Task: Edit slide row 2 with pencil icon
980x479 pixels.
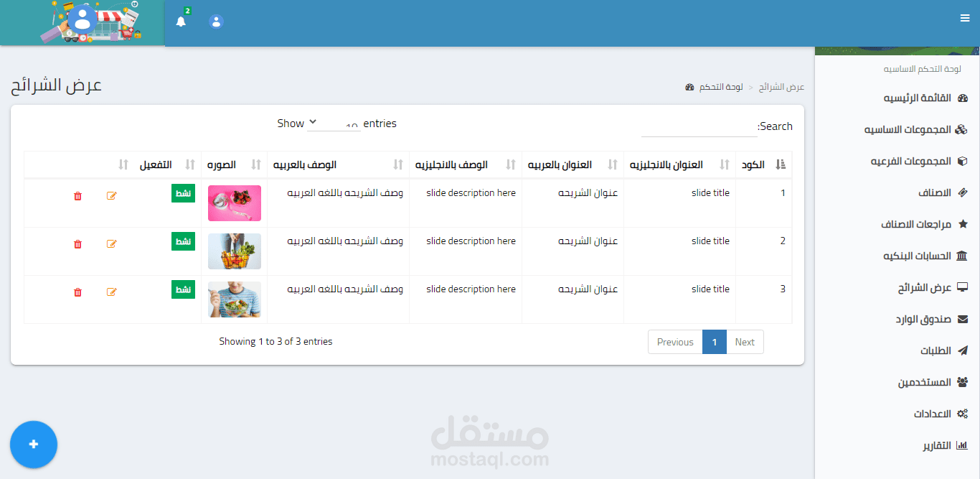Action: coord(111,243)
